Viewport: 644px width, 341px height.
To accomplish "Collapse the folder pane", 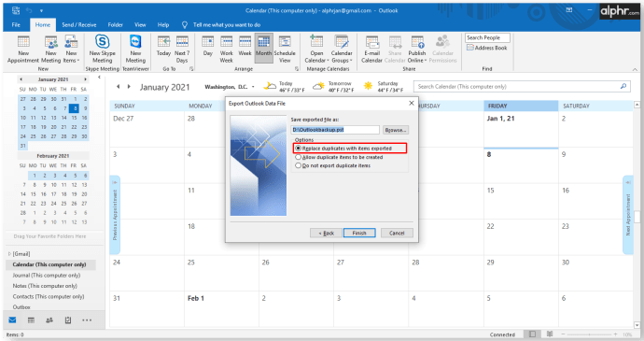I will click(99, 77).
